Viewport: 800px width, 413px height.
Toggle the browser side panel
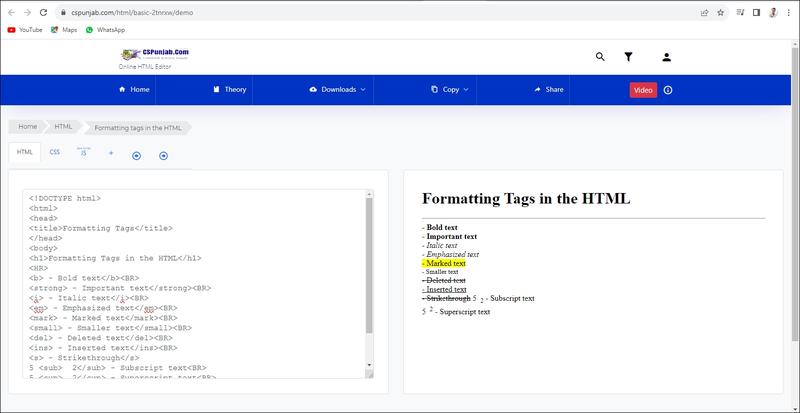(x=755, y=13)
